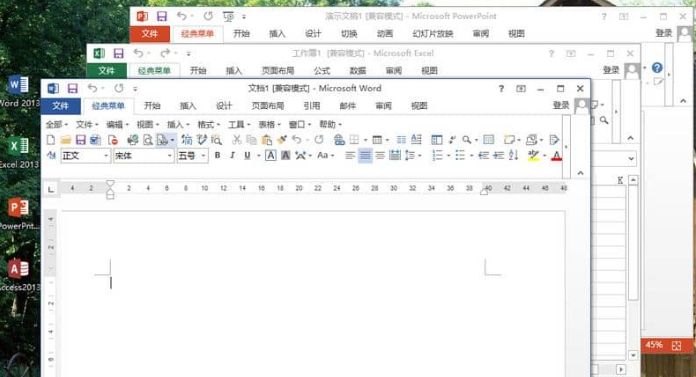This screenshot has width=696, height=377.
Task: Switch to Excel 公式 tab
Action: point(322,71)
